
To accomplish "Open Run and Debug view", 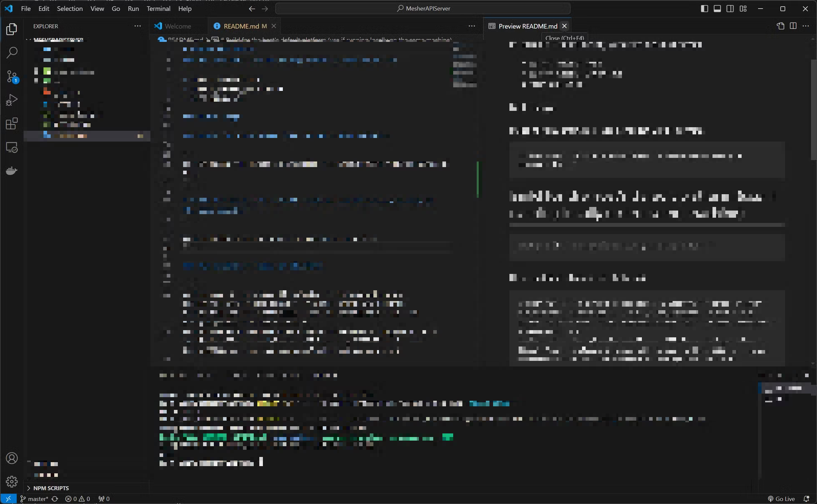I will [12, 100].
